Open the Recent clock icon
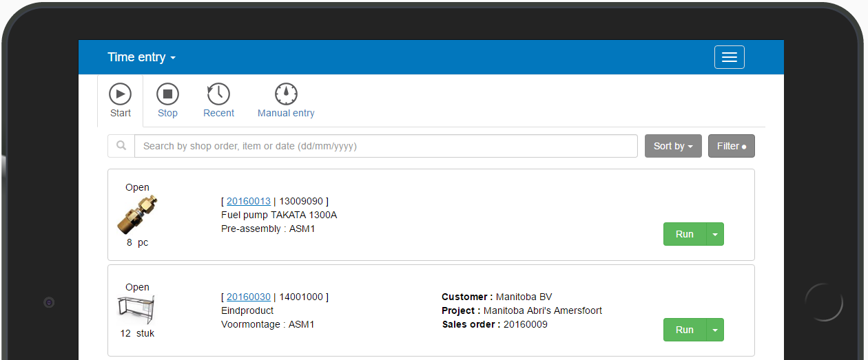Image resolution: width=868 pixels, height=360 pixels. [x=218, y=94]
